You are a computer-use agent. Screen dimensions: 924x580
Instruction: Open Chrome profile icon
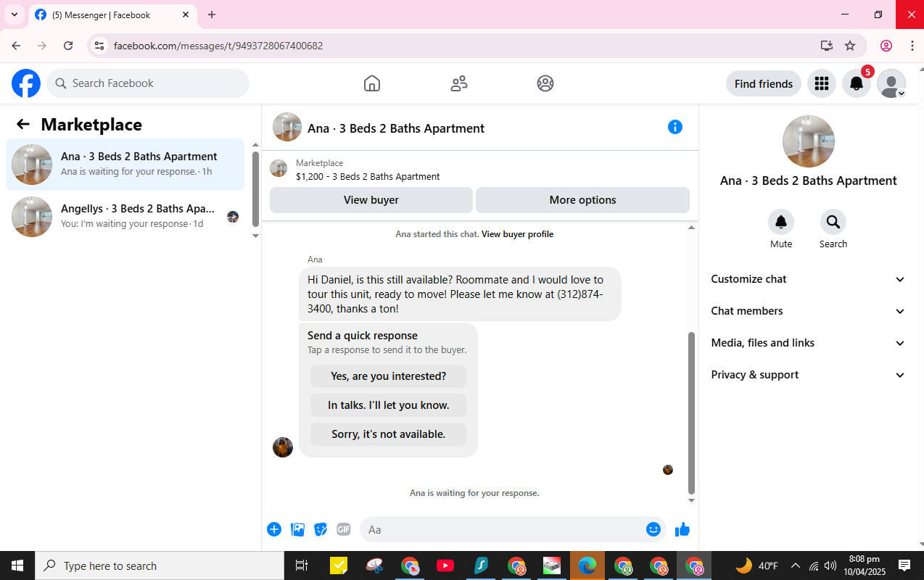click(886, 46)
